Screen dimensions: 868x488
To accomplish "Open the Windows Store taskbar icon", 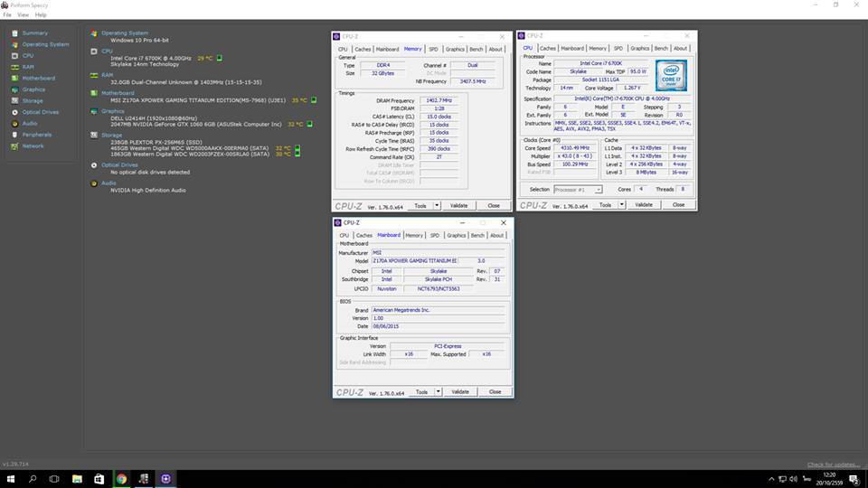I will tap(99, 479).
